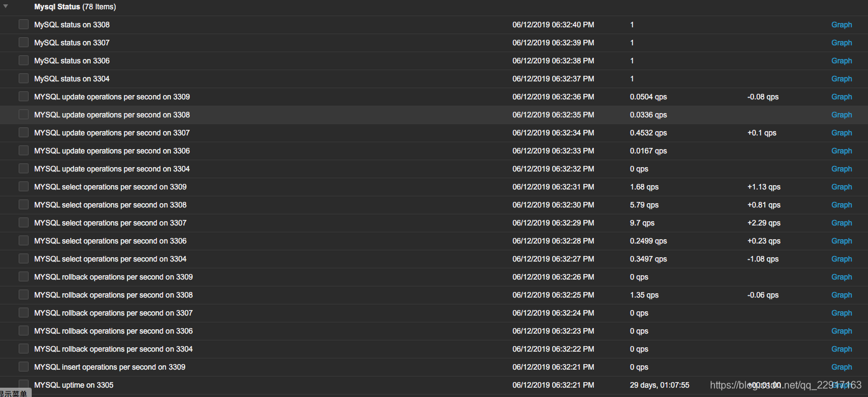
Task: Select the 1.35 qps rollback value
Action: 644,295
